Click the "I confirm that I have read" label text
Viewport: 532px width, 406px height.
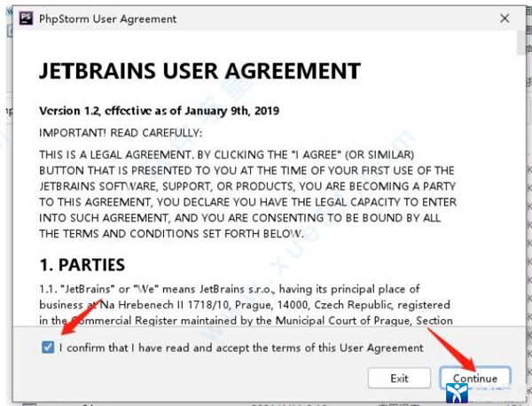(x=241, y=347)
